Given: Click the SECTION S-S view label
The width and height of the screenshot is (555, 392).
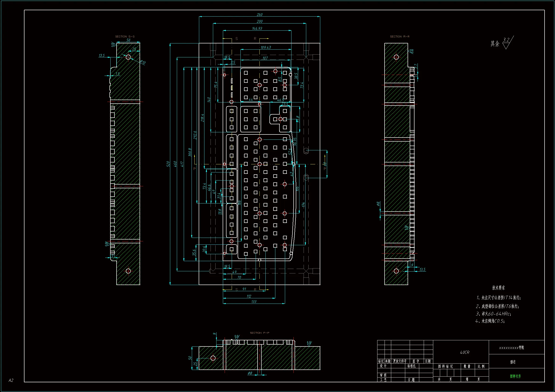Looking at the screenshot, I should [x=125, y=37].
